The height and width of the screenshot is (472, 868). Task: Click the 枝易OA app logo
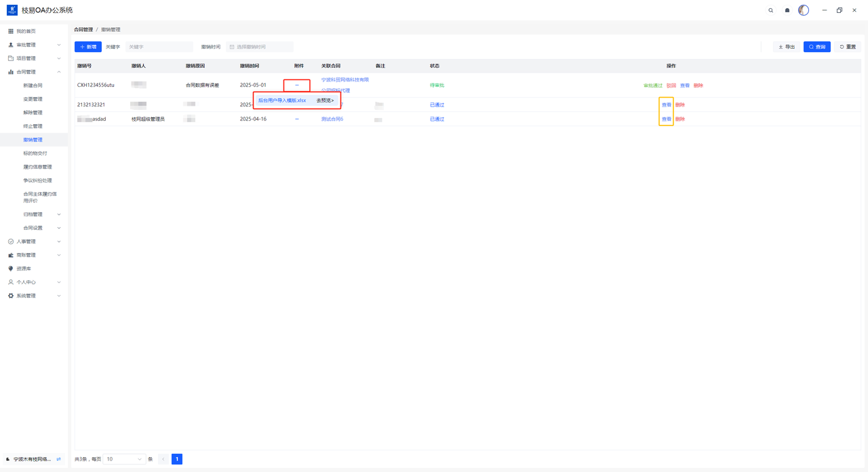point(12,10)
